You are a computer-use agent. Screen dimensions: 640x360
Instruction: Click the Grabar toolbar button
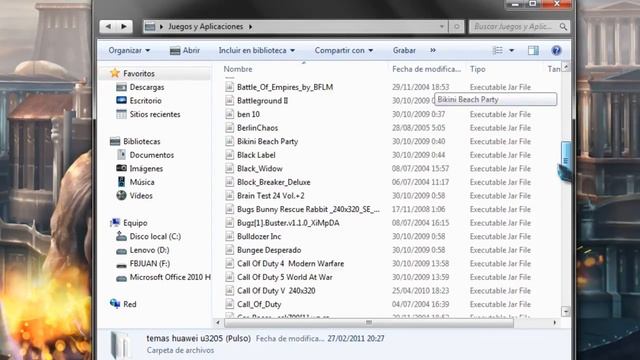404,50
